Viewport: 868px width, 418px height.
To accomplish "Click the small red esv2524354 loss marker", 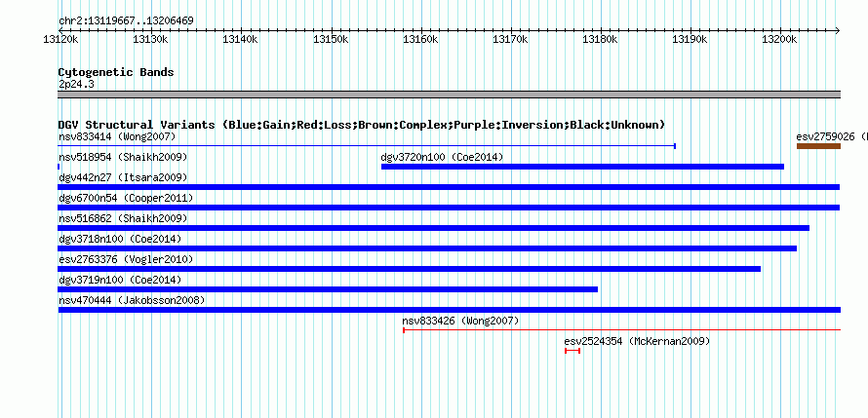I will pyautogui.click(x=572, y=351).
